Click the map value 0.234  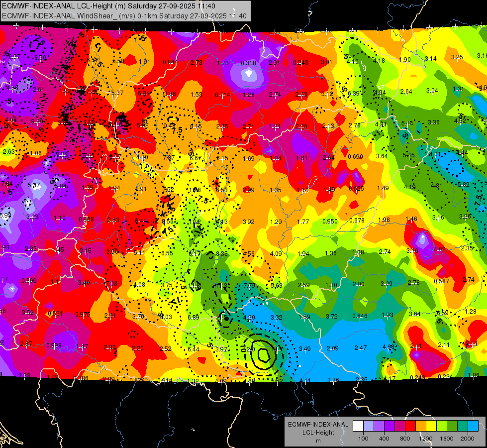[444, 376]
